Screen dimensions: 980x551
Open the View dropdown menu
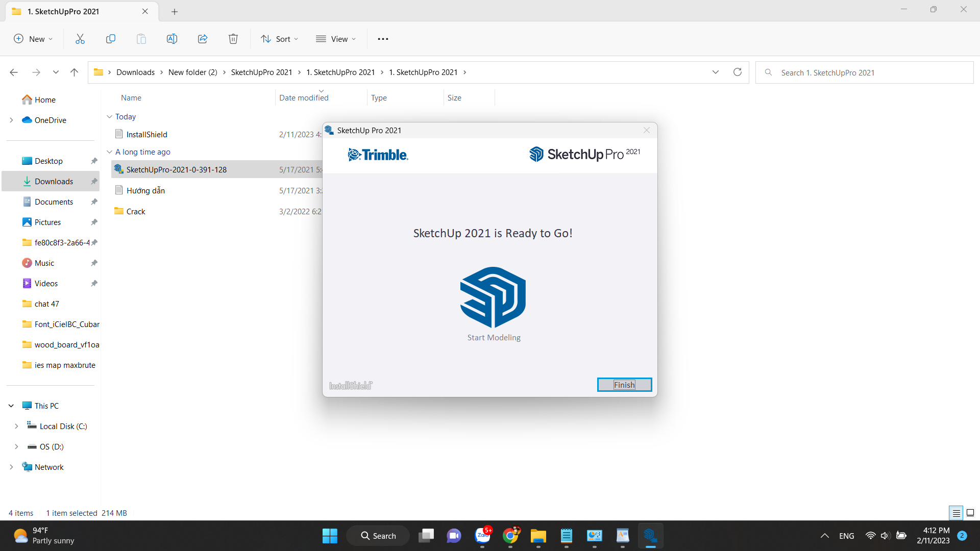click(335, 38)
